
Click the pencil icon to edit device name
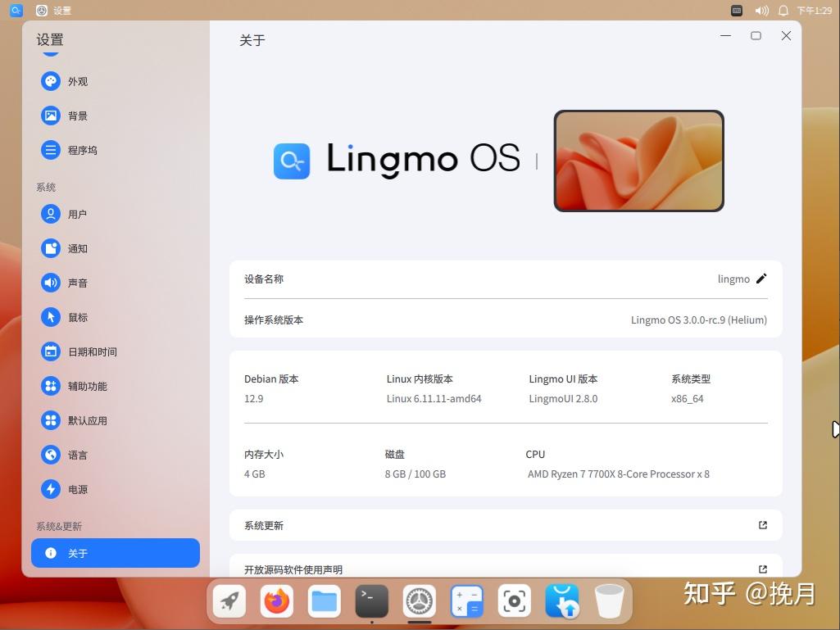coord(761,279)
